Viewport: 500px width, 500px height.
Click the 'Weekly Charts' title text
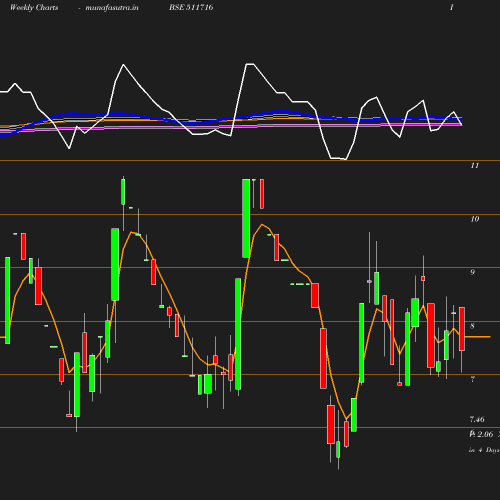[34, 7]
